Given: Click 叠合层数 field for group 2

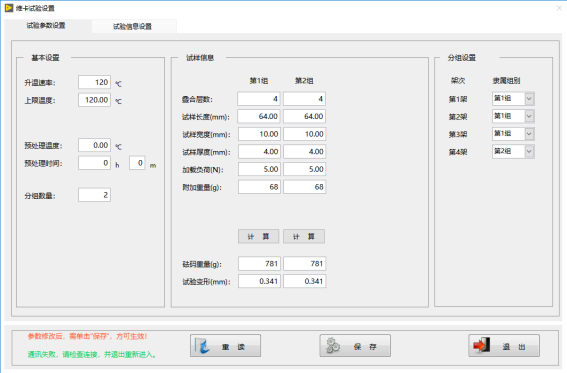Looking at the screenshot, I should [x=304, y=99].
